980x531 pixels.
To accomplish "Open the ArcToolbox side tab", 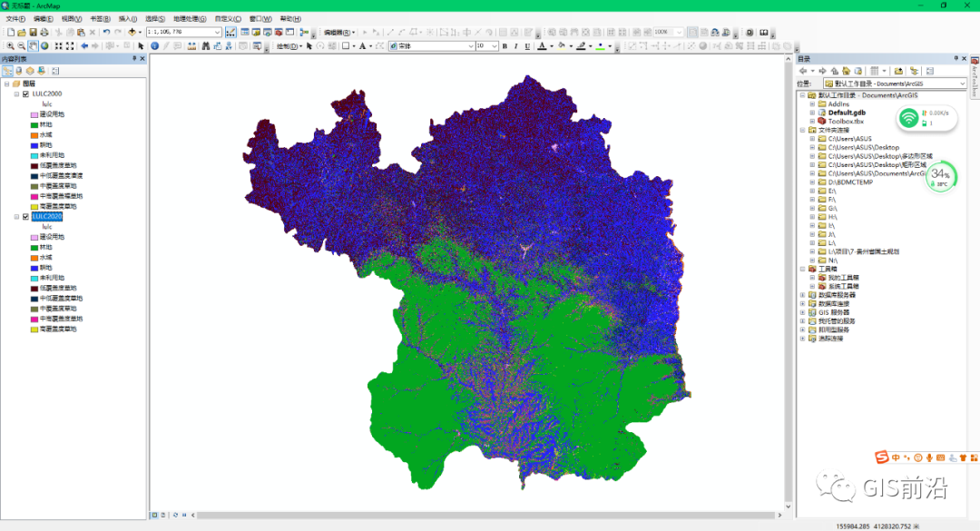I will [x=975, y=79].
